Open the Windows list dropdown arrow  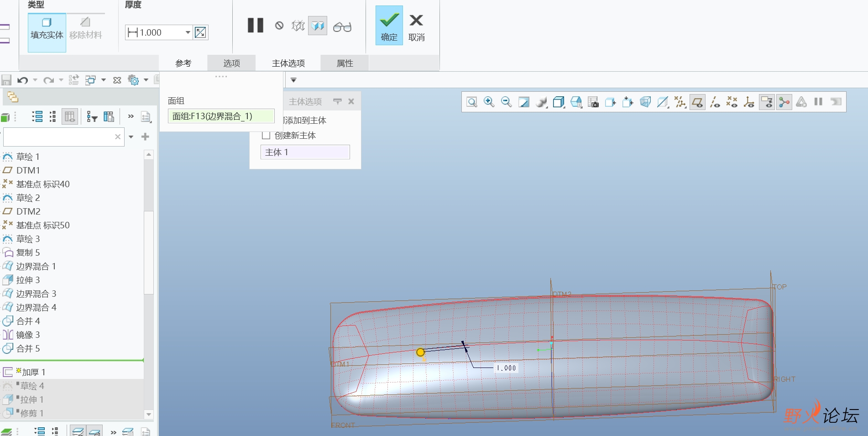(104, 80)
